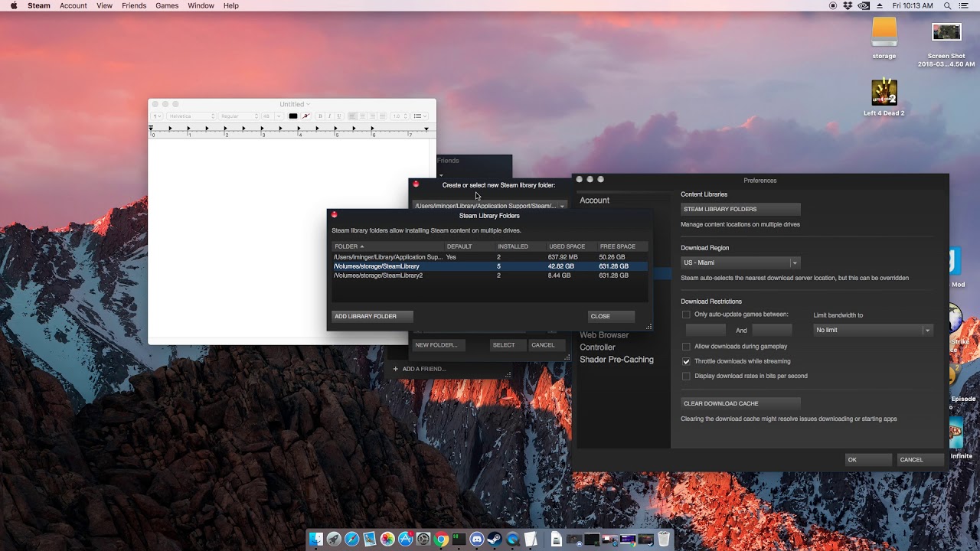Image resolution: width=980 pixels, height=551 pixels.
Task: Open Discord from the dock
Action: click(x=477, y=539)
